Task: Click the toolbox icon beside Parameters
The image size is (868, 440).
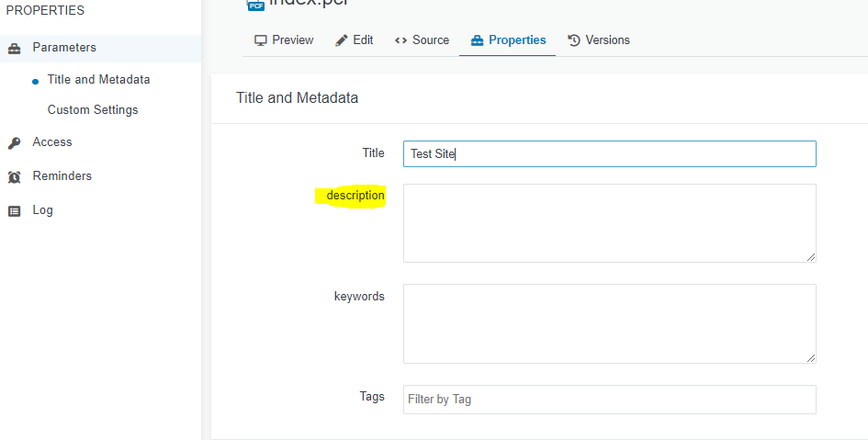Action: (15, 48)
